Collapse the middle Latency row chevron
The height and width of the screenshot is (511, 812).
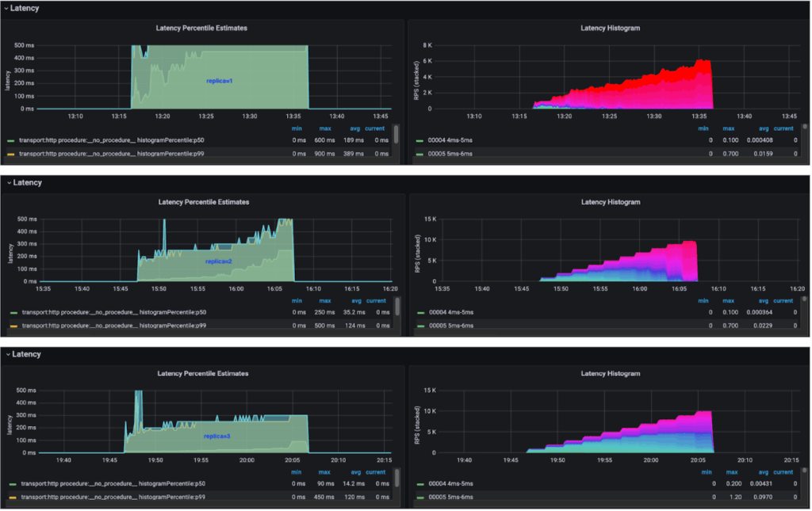(8, 182)
